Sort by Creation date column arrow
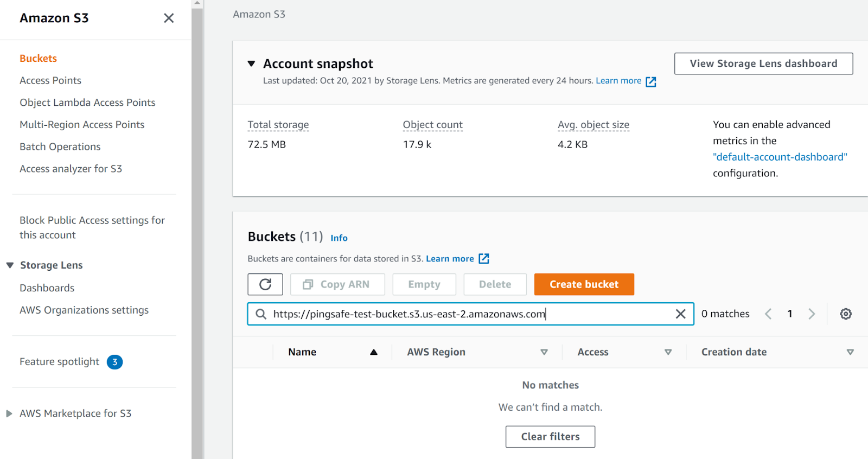 tap(850, 352)
